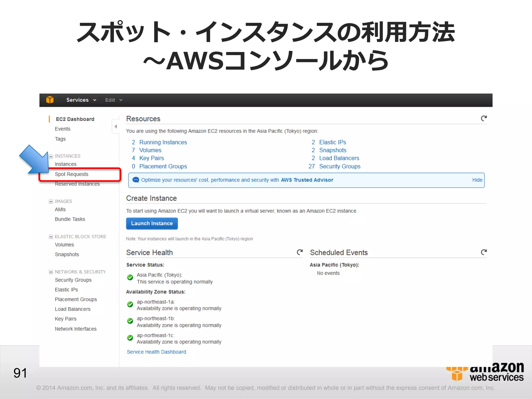
Task: Collapse the ELASTIC BLOCK STORE section
Action: [x=51, y=237]
